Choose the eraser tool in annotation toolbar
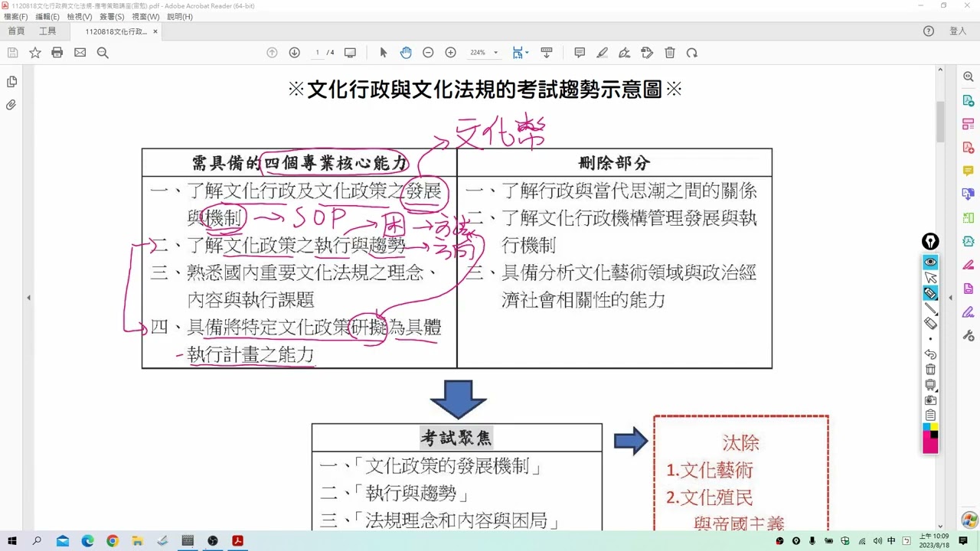This screenshot has width=980, height=551. click(x=930, y=324)
